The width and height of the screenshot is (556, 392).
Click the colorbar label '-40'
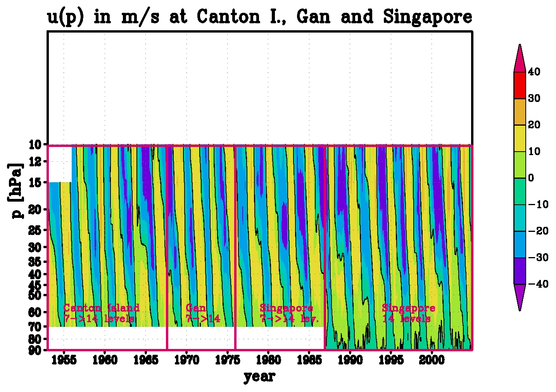pos(538,284)
